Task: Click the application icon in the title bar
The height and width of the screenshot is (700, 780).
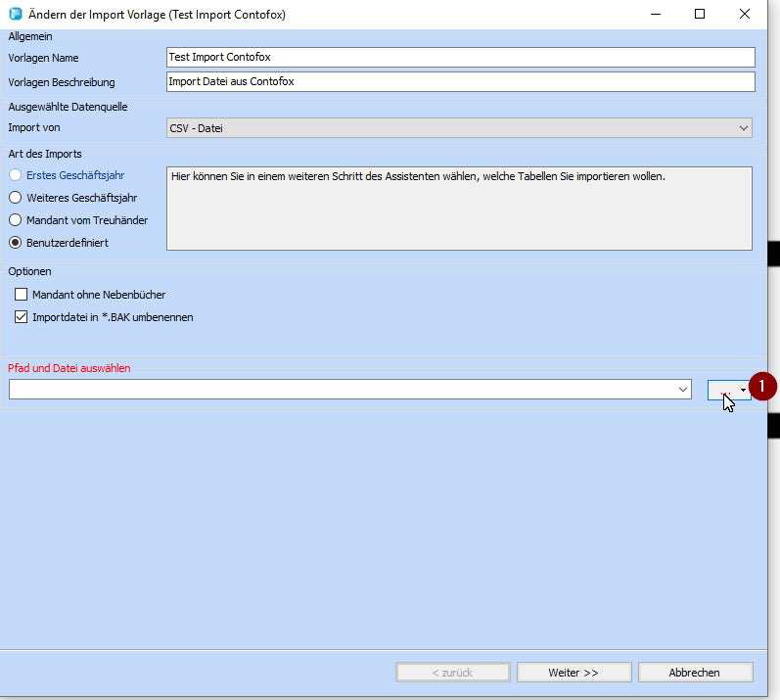Action: [x=15, y=15]
